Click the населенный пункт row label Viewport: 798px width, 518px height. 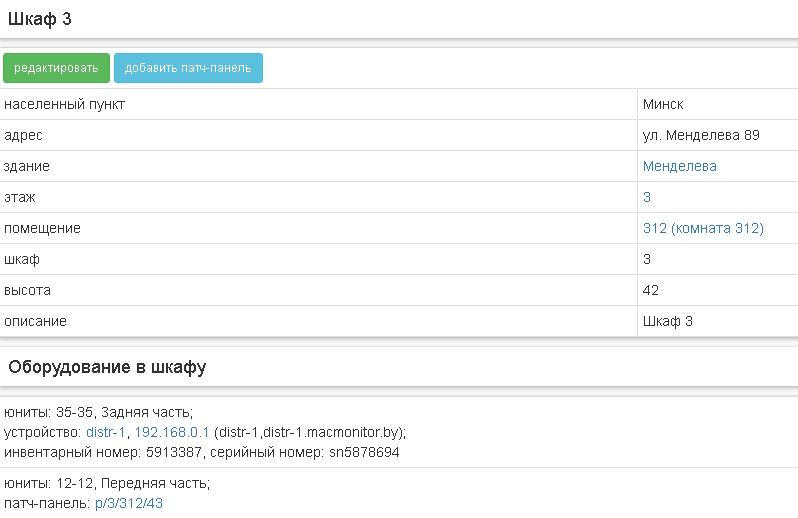click(64, 104)
